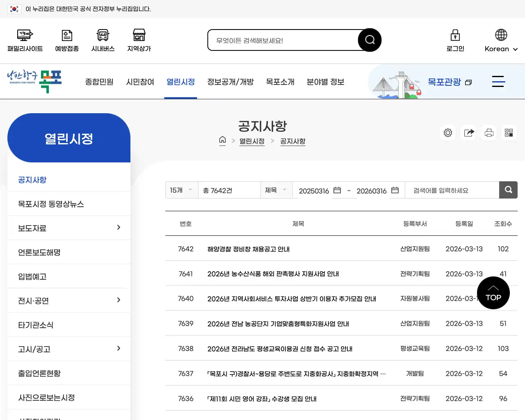Click the keyword search input field
The width and height of the screenshot is (525, 420).
tap(451, 190)
